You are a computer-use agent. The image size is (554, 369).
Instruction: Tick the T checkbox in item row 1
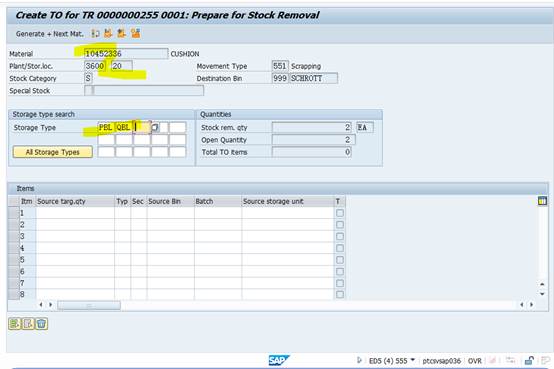pyautogui.click(x=340, y=213)
